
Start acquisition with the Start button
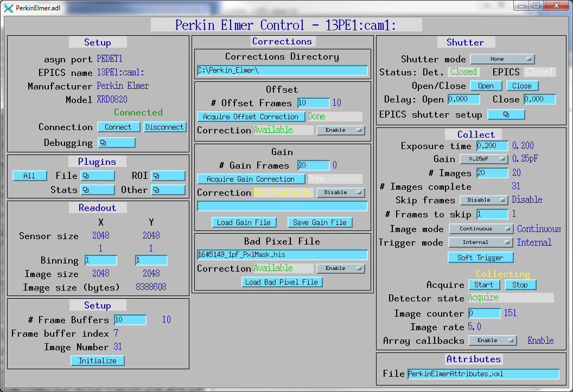(484, 285)
